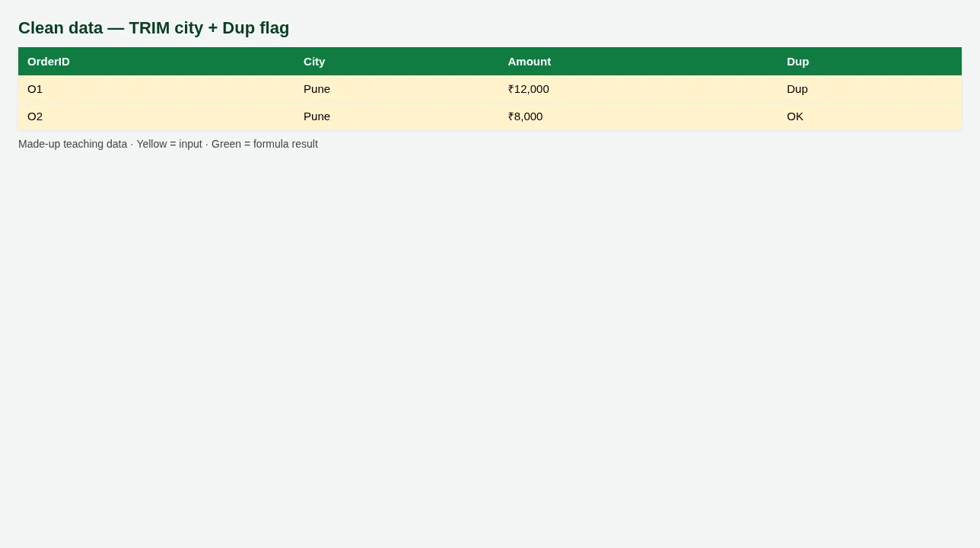
Task: Select the entire O2 table row
Action: pyautogui.click(x=490, y=116)
